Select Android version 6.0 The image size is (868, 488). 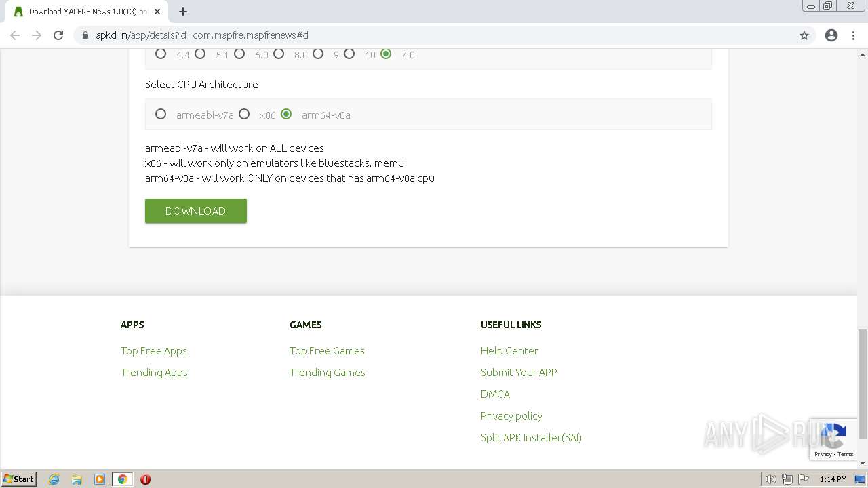[x=239, y=54]
